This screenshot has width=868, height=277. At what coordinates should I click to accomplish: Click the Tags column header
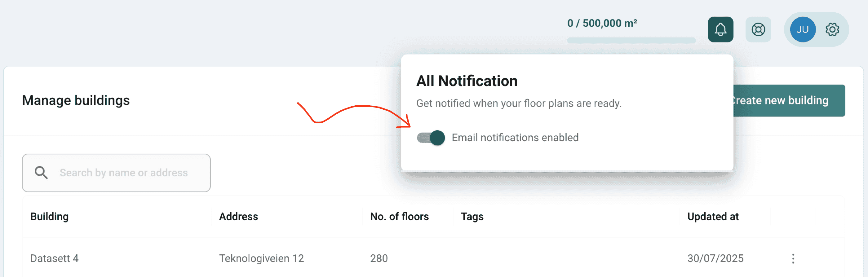pos(472,216)
